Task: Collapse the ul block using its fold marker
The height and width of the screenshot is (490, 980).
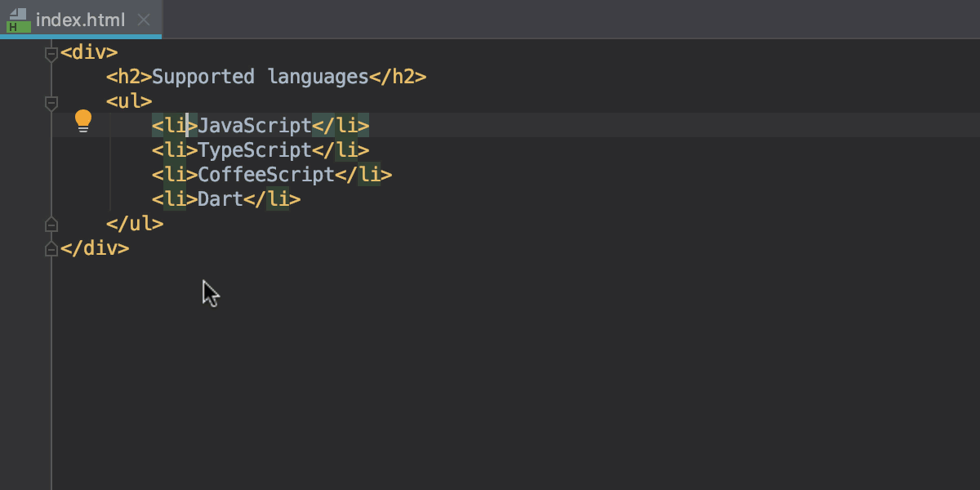Action: [51, 103]
